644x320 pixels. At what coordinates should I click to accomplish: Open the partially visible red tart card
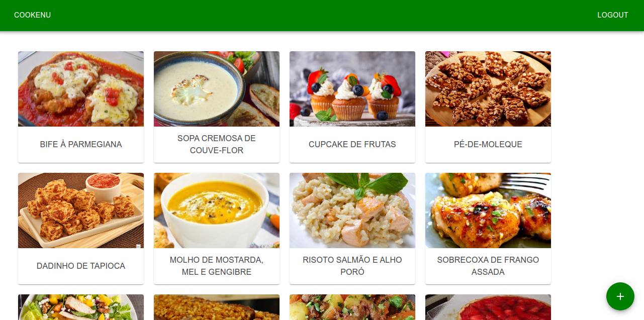click(488, 307)
